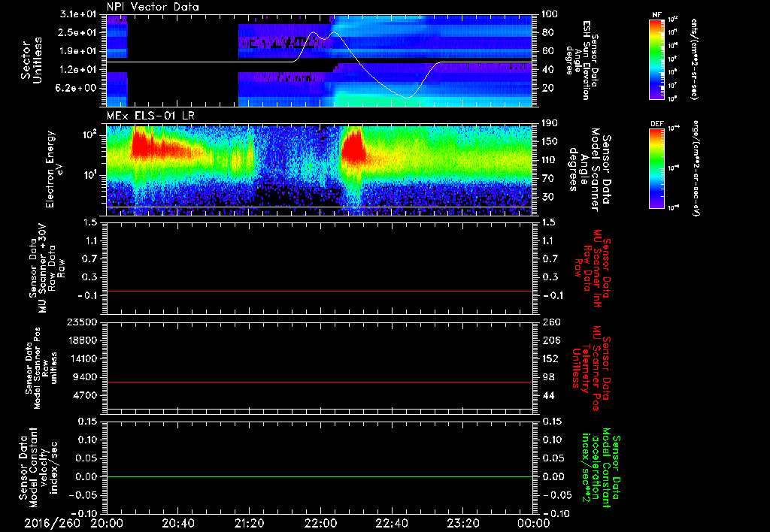Image resolution: width=770 pixels, height=532 pixels.
Task: Click the red electron burst just after 22:00
Action: pyautogui.click(x=353, y=147)
